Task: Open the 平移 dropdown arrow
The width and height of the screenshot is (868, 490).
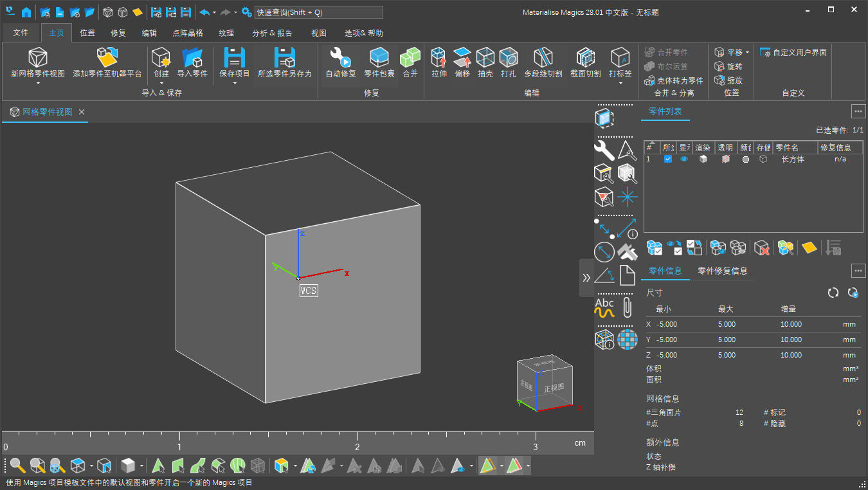Action: tap(747, 52)
